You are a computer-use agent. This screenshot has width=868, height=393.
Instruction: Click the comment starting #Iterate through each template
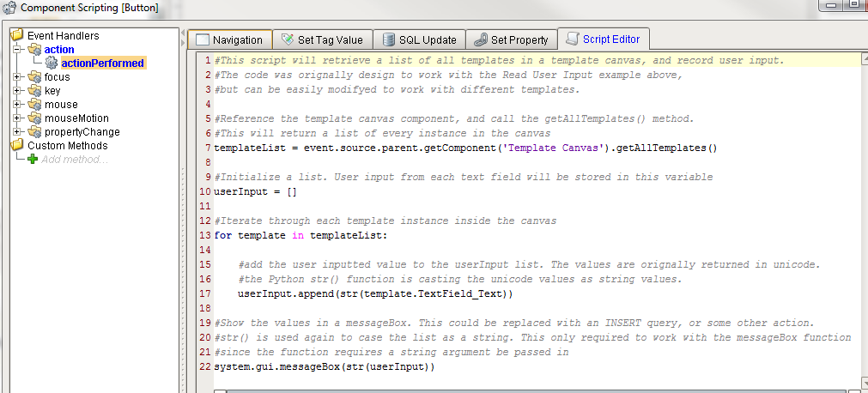(385, 221)
